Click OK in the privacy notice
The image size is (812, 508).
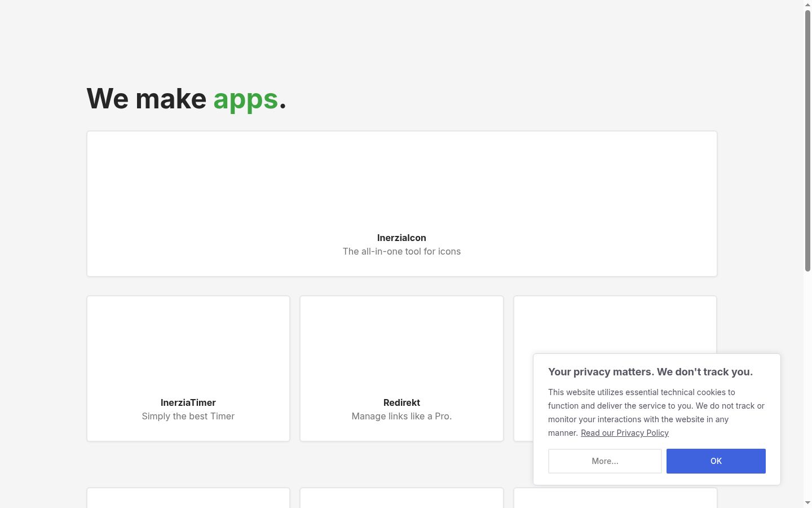716,461
